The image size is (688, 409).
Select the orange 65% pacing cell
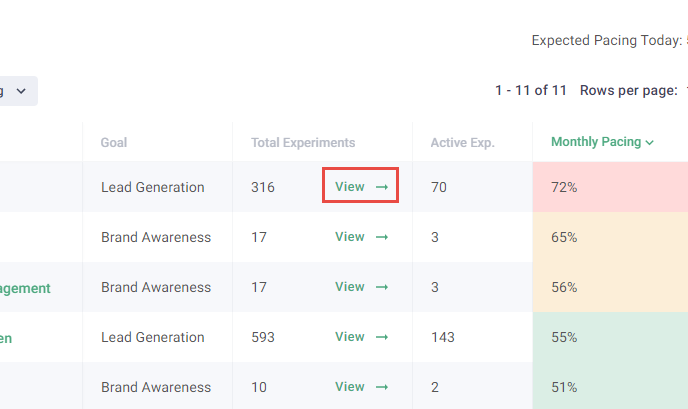click(610, 237)
